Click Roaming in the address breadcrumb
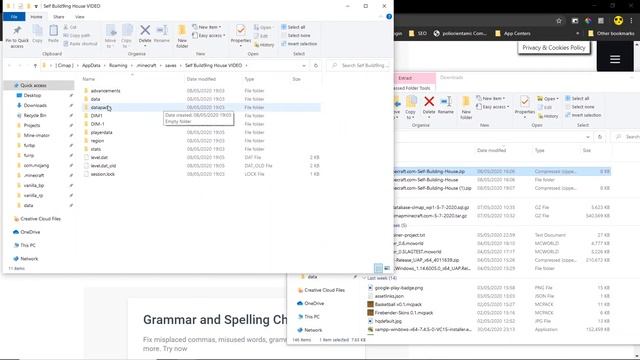Image resolution: width=640 pixels, height=360 pixels. coord(118,65)
